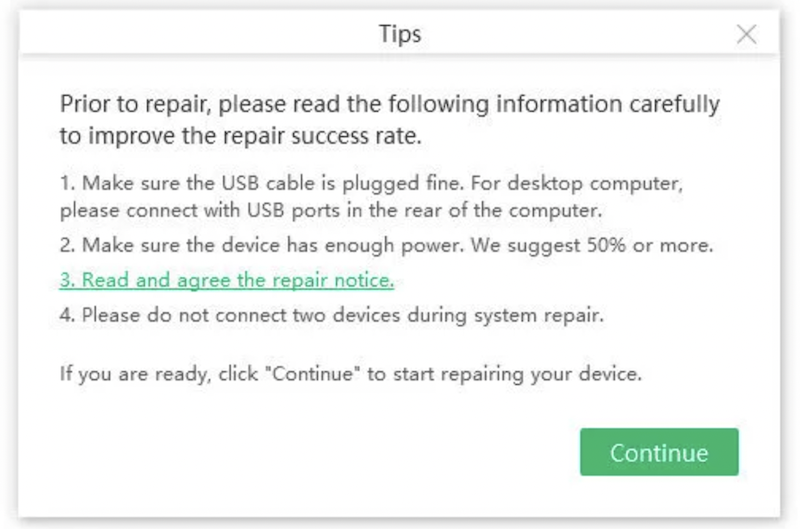Click the "Tips" title text
Image resolution: width=800 pixels, height=529 pixels.
(400, 34)
